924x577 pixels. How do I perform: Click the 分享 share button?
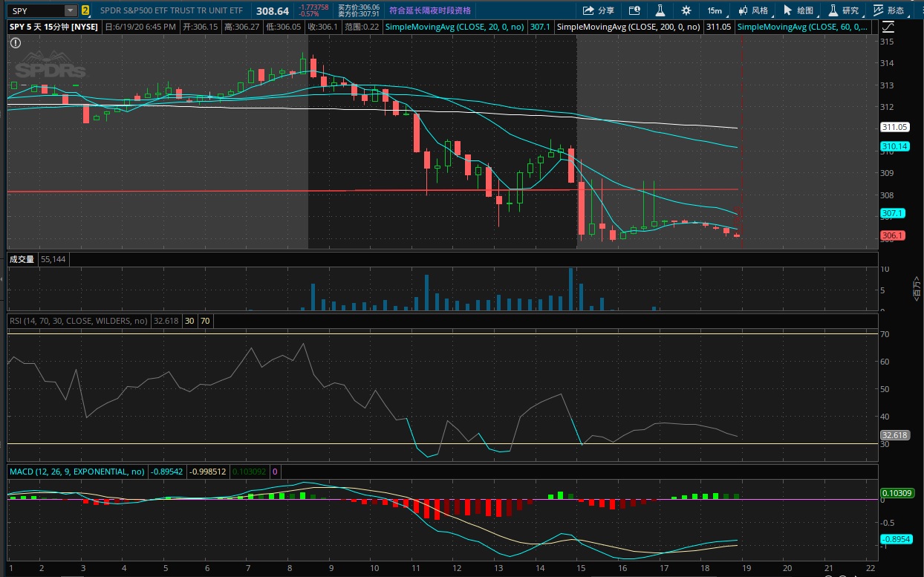click(599, 10)
